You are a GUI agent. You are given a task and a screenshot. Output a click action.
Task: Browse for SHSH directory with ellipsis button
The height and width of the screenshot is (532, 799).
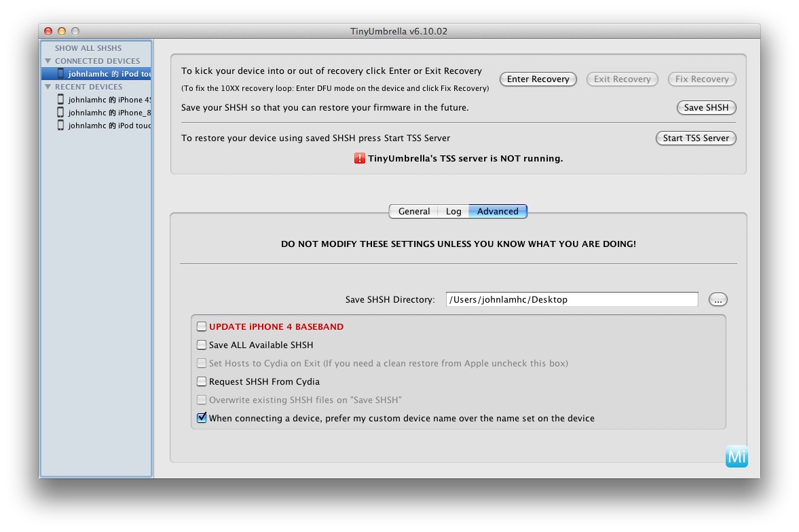(x=718, y=300)
